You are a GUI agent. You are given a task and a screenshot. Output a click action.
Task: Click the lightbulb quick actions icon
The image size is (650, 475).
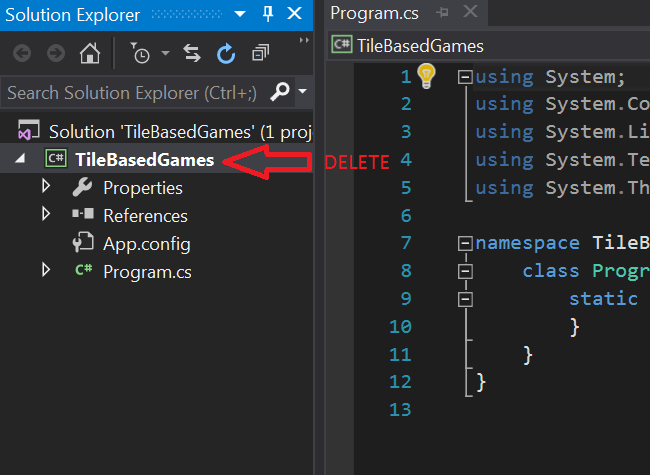[427, 75]
